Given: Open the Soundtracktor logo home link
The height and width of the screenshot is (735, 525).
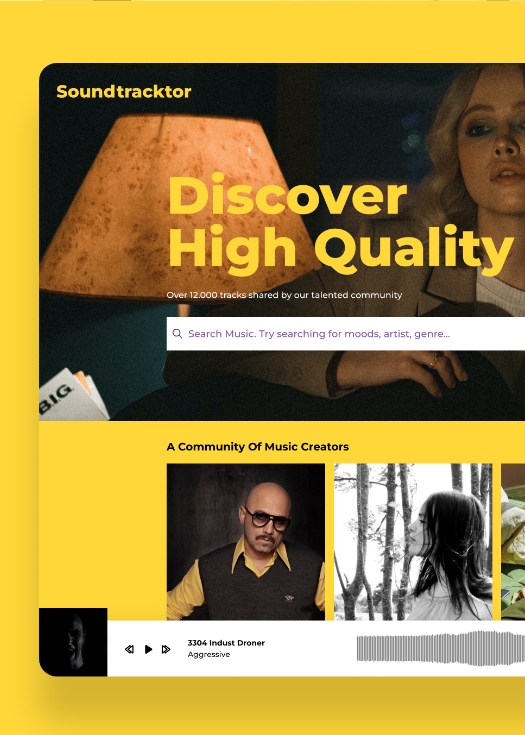Looking at the screenshot, I should tap(124, 91).
